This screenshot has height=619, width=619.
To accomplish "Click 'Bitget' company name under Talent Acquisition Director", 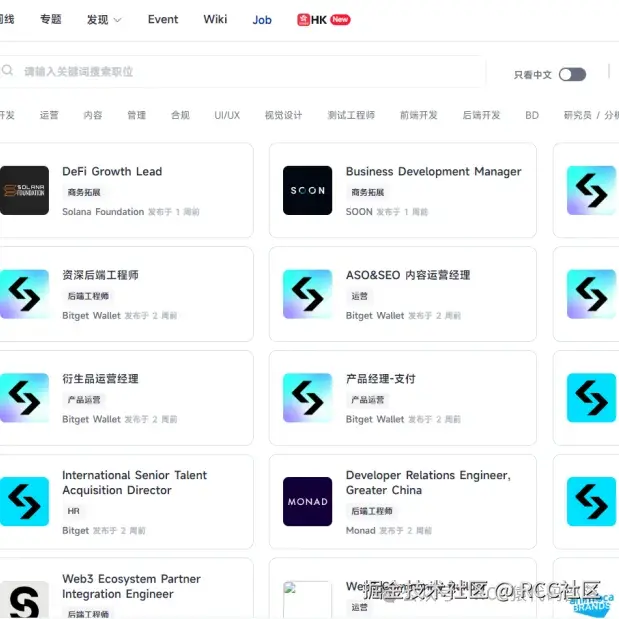I will pyautogui.click(x=75, y=531).
